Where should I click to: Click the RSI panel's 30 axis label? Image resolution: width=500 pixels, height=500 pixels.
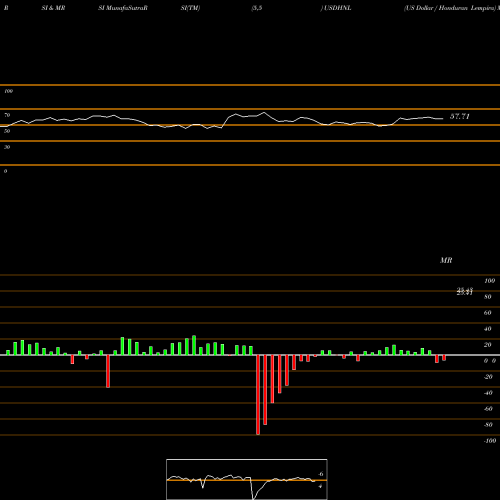(7, 147)
